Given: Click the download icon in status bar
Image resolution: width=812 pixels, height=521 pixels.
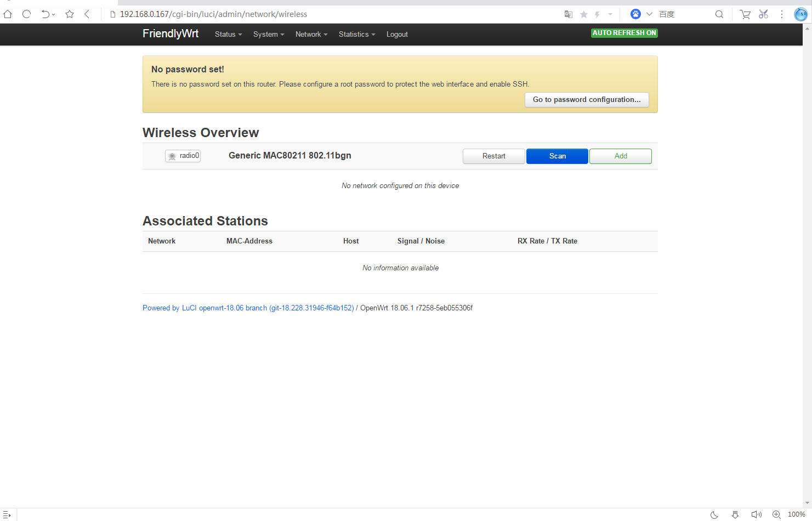Looking at the screenshot, I should click(x=735, y=514).
